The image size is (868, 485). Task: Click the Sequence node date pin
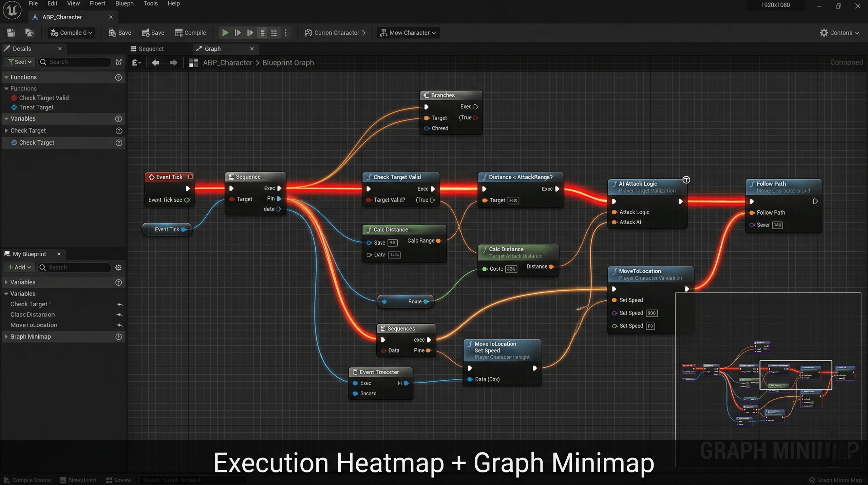coord(279,209)
